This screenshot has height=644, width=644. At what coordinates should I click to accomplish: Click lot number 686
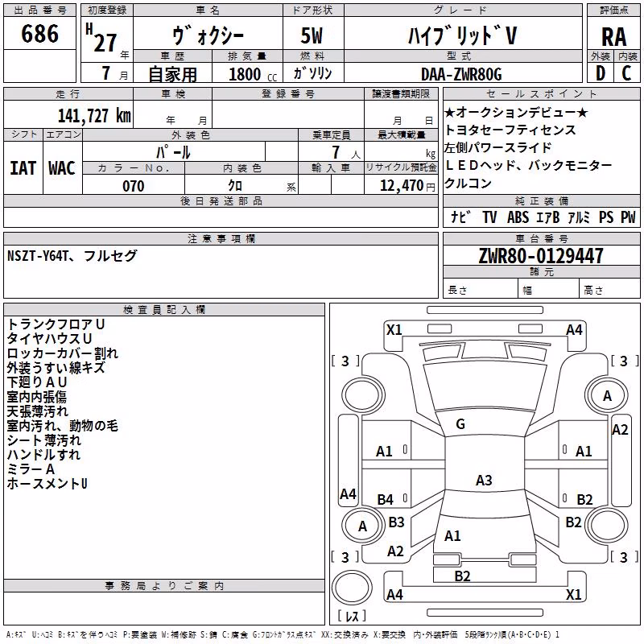(39, 33)
